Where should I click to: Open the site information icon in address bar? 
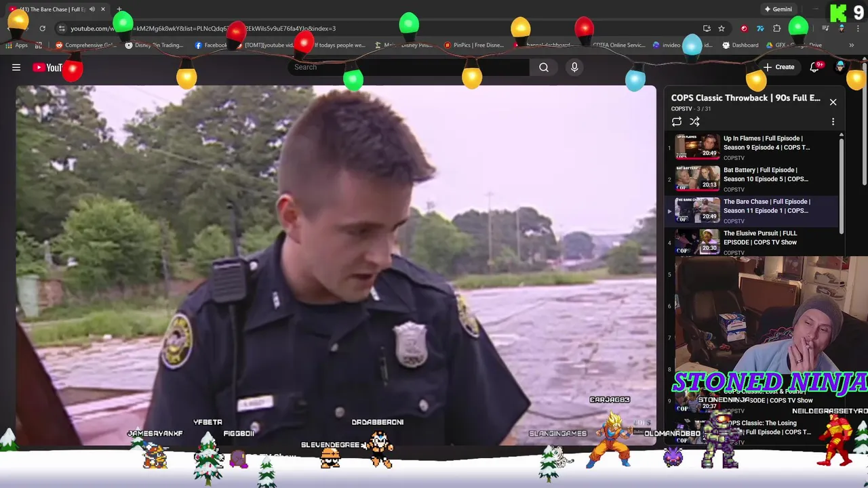point(62,28)
